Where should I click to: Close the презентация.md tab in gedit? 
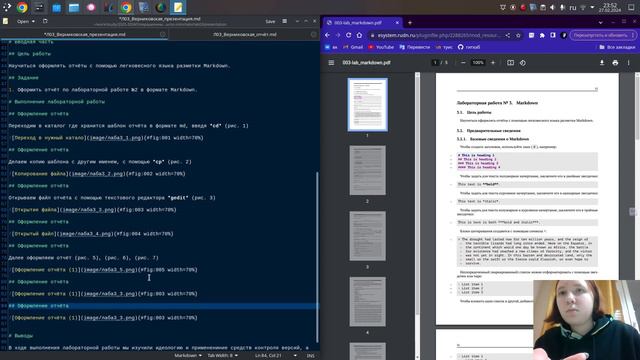pos(163,35)
